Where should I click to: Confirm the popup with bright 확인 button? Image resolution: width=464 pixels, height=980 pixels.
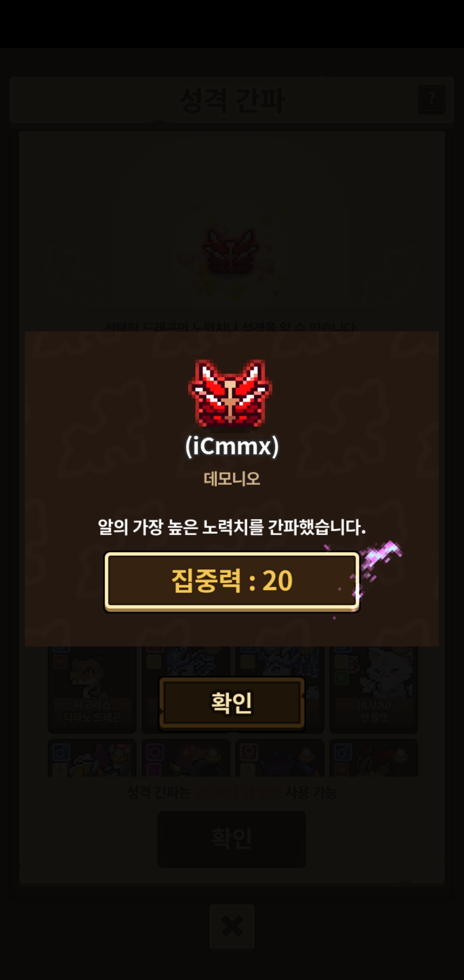coord(232,703)
